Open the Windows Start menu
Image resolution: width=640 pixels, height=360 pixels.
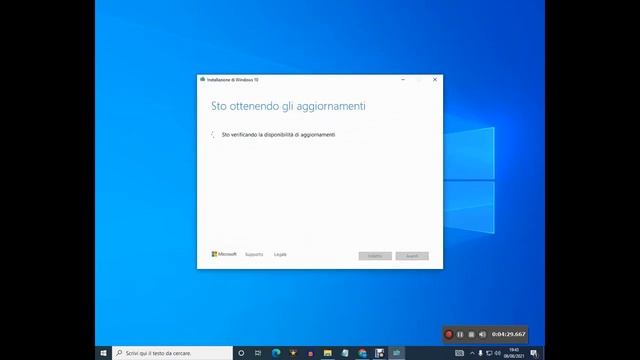103,353
